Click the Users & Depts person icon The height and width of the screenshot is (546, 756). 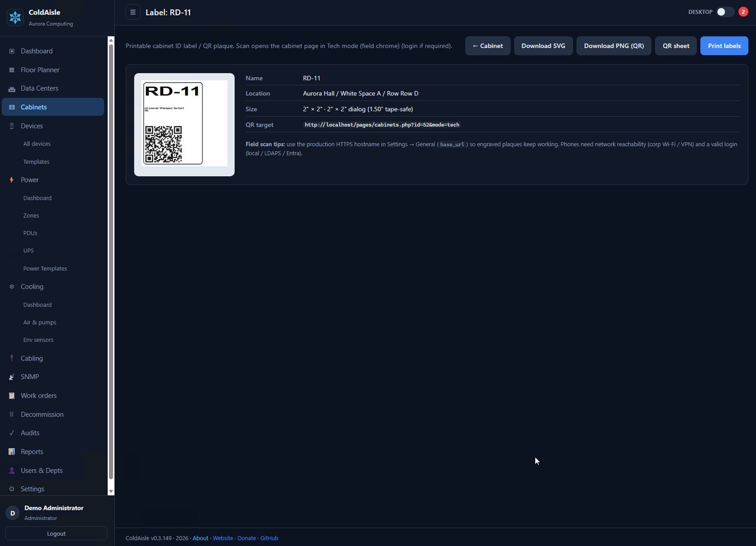coord(12,471)
